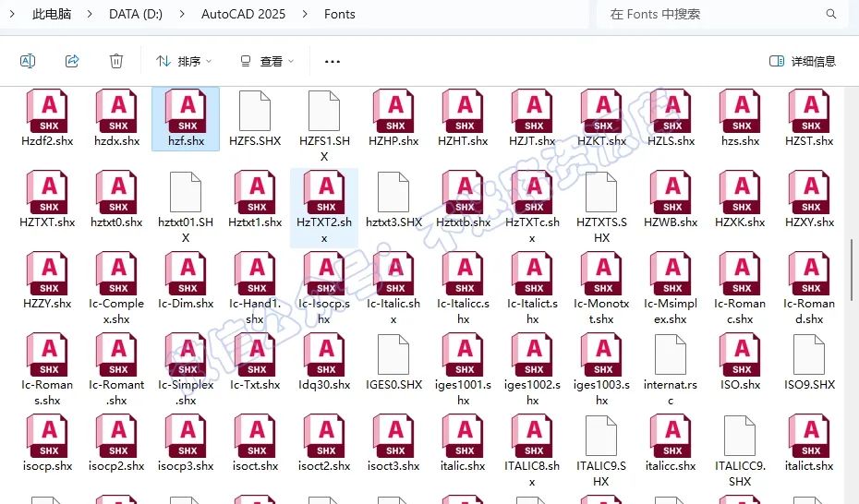Open the View (查看) dropdown
Image resolution: width=859 pixels, height=504 pixels.
pos(267,61)
